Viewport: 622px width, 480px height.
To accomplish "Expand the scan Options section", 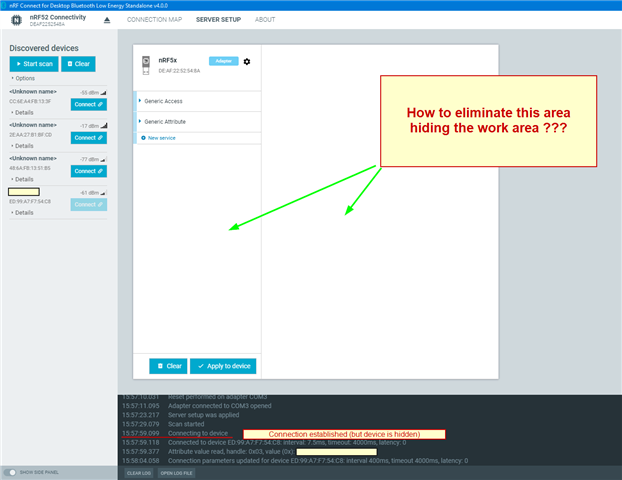I will (23, 78).
